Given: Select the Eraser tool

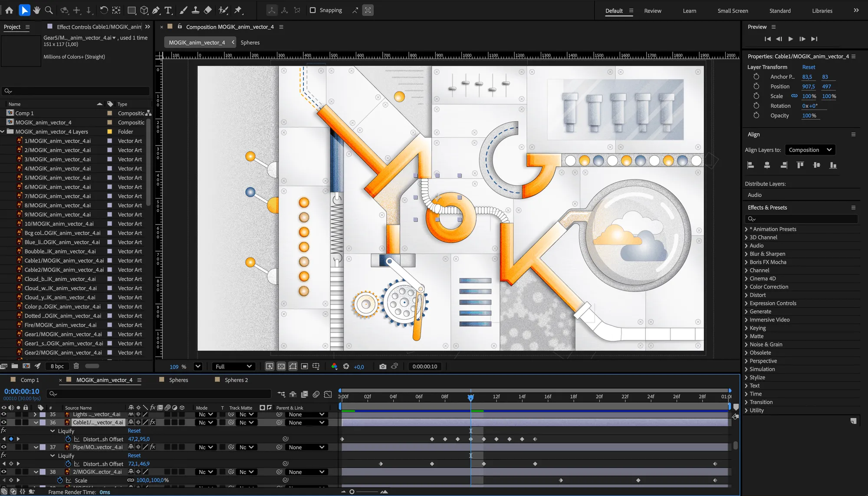Looking at the screenshot, I should click(x=208, y=10).
